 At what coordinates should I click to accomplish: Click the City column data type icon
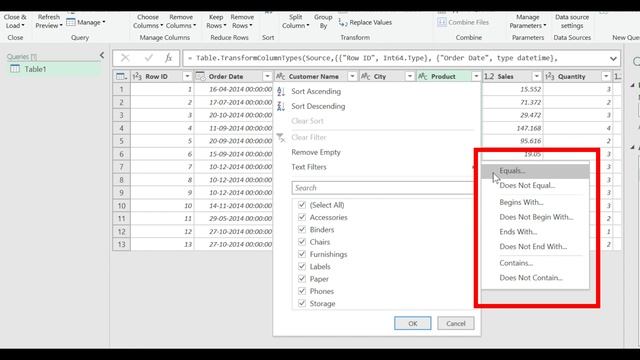(366, 76)
